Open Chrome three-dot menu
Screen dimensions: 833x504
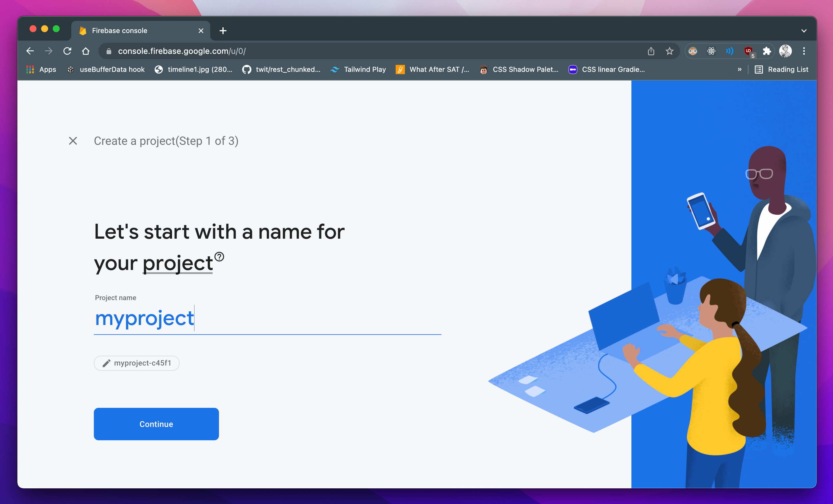coord(804,51)
